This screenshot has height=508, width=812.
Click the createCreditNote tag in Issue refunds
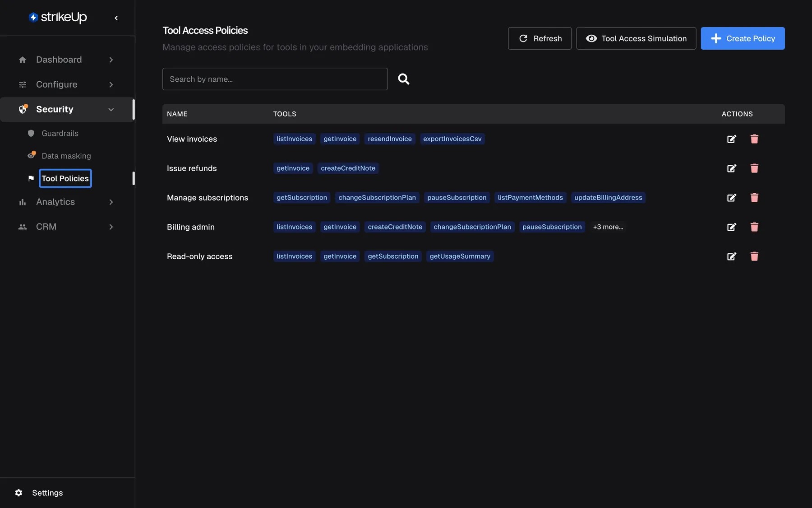tap(348, 168)
